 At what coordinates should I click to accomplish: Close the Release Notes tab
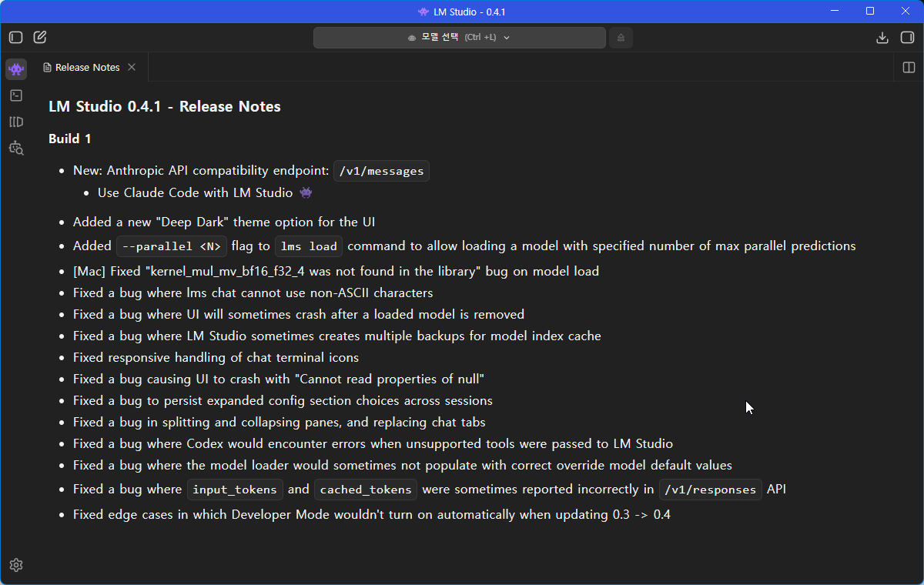tap(132, 67)
